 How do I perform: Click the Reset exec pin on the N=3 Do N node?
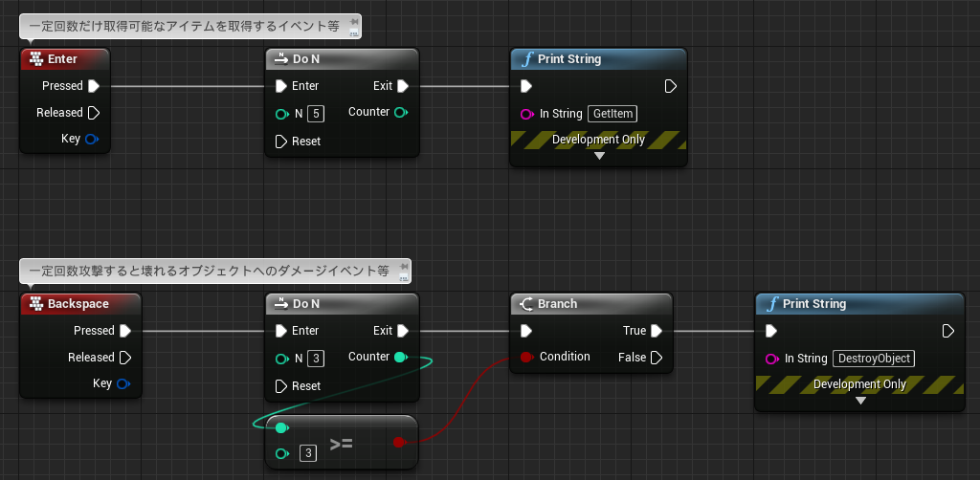[281, 385]
